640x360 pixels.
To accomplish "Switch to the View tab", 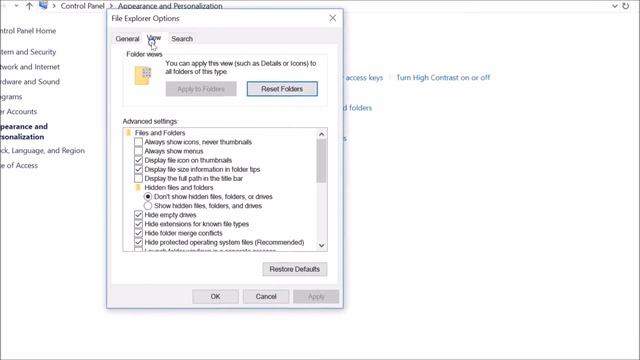I will (x=154, y=38).
